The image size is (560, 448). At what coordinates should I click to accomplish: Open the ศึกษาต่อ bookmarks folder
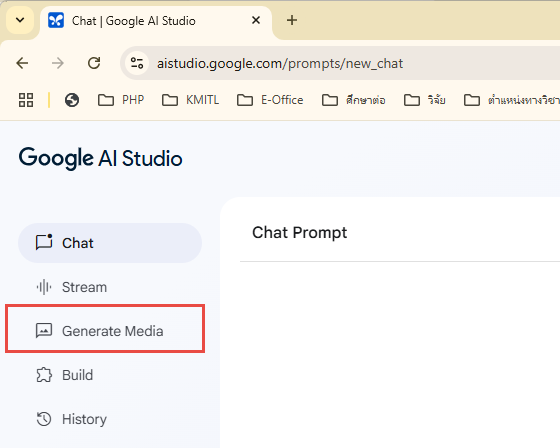point(354,100)
